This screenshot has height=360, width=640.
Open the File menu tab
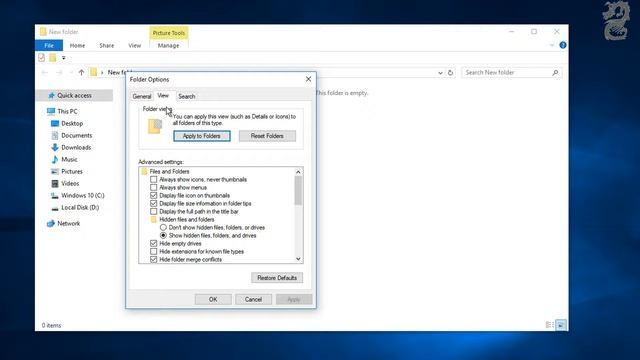click(x=49, y=45)
